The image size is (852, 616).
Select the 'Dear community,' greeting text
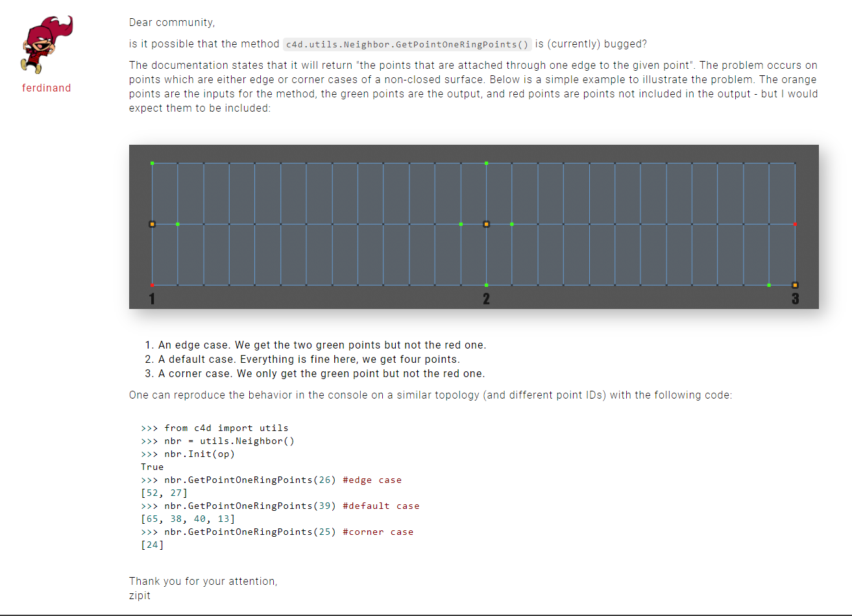pyautogui.click(x=172, y=23)
